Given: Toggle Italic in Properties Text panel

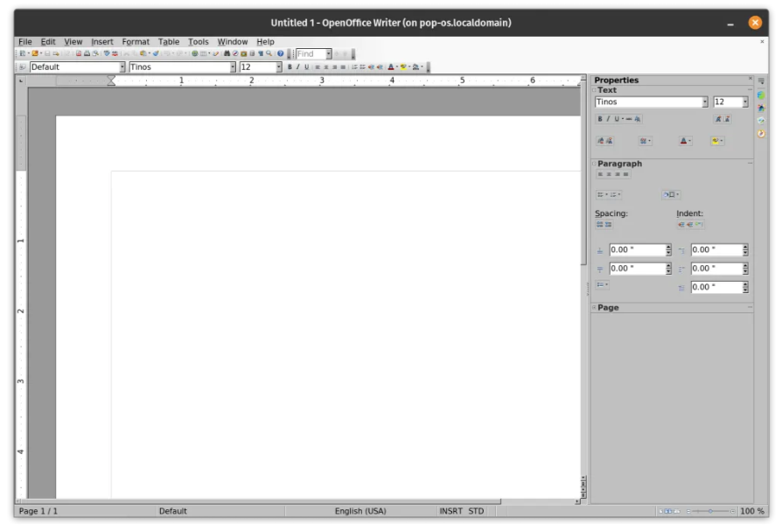Looking at the screenshot, I should [608, 119].
